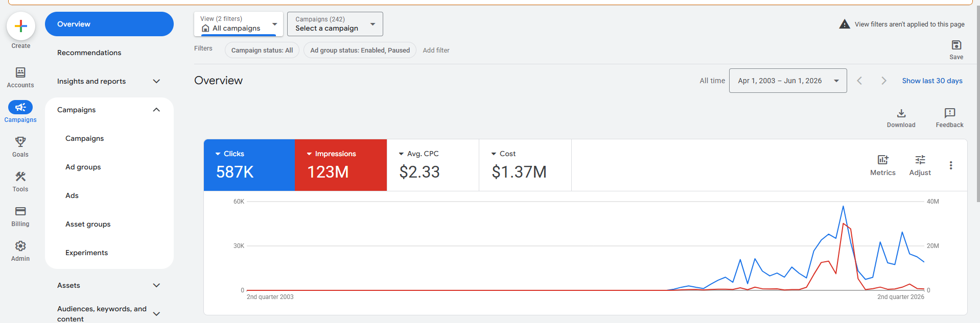The height and width of the screenshot is (323, 980).
Task: Expand Insights and reports section
Action: [x=157, y=81]
